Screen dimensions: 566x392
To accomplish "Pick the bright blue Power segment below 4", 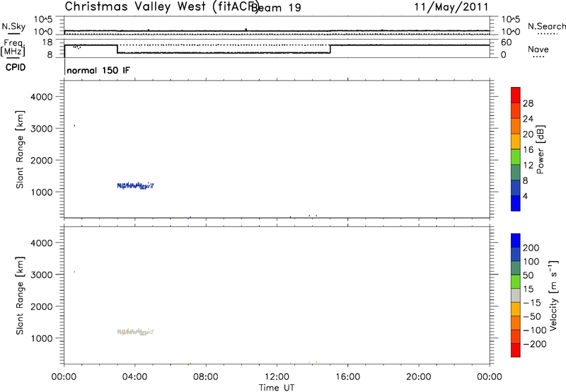I will click(x=516, y=203).
